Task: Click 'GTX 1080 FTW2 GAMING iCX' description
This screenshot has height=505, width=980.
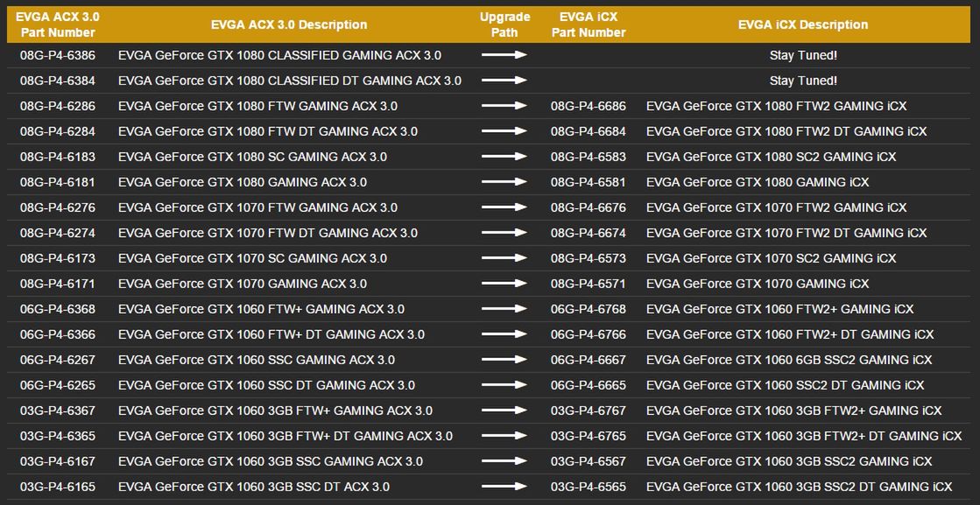Action: 776,106
